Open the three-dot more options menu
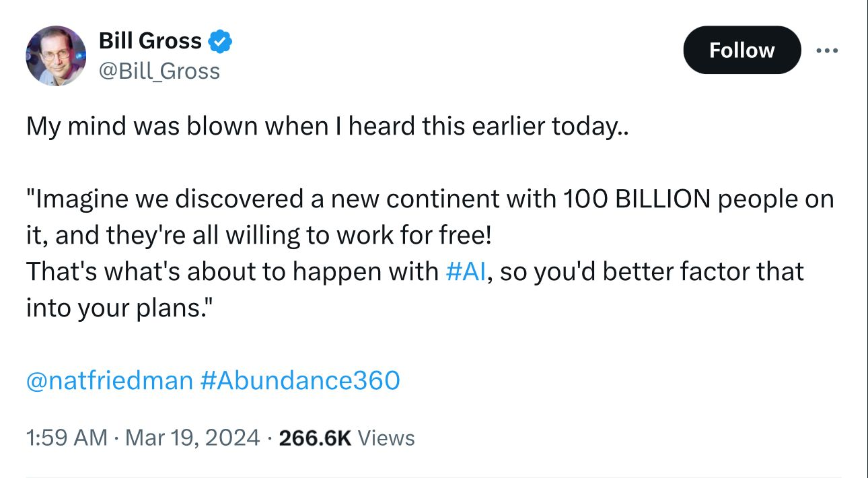The height and width of the screenshot is (478, 868). (x=827, y=50)
